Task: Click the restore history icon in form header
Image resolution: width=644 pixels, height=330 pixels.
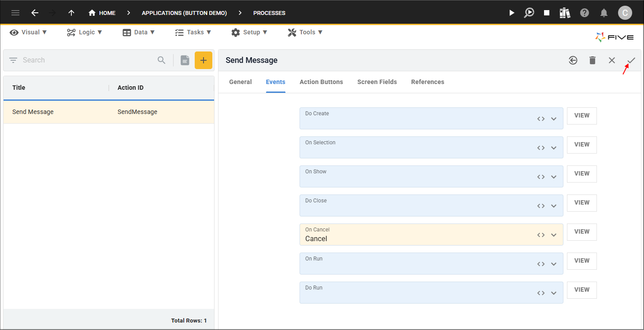Action: point(573,60)
